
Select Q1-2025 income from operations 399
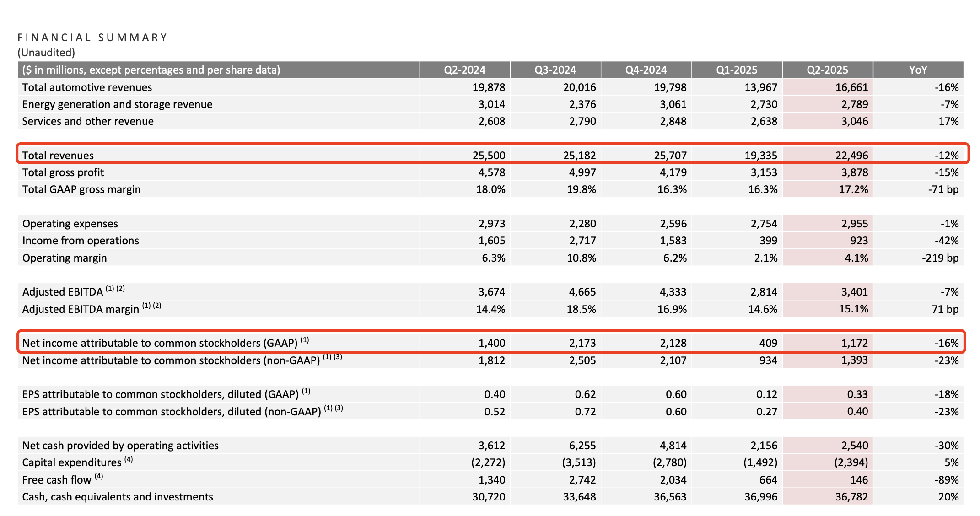tap(768, 241)
